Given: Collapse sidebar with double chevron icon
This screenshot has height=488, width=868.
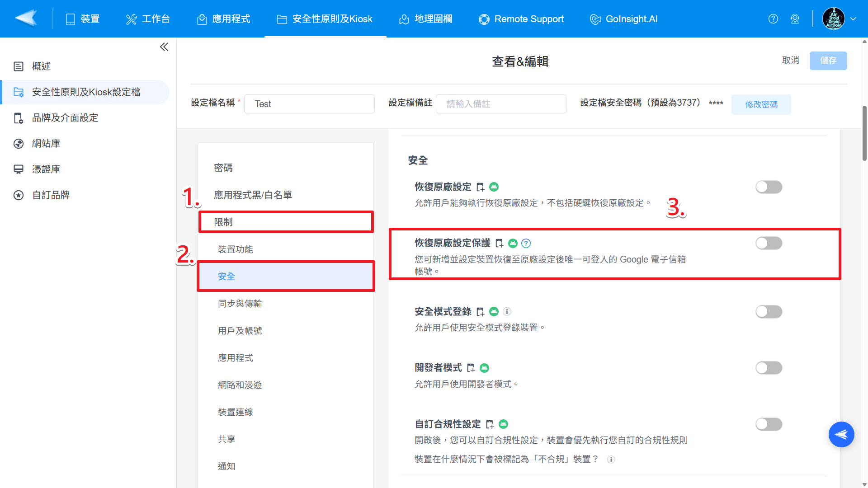Looking at the screenshot, I should click(164, 47).
